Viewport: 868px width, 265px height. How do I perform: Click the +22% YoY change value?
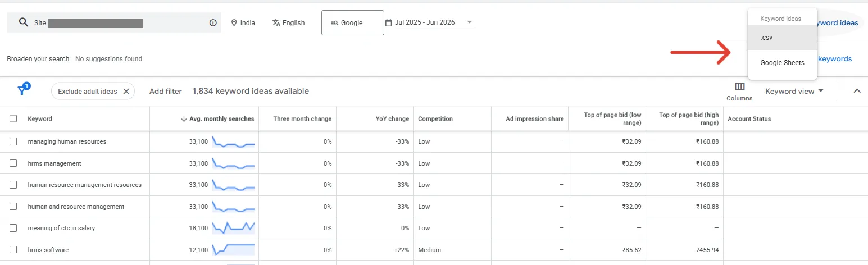401,250
